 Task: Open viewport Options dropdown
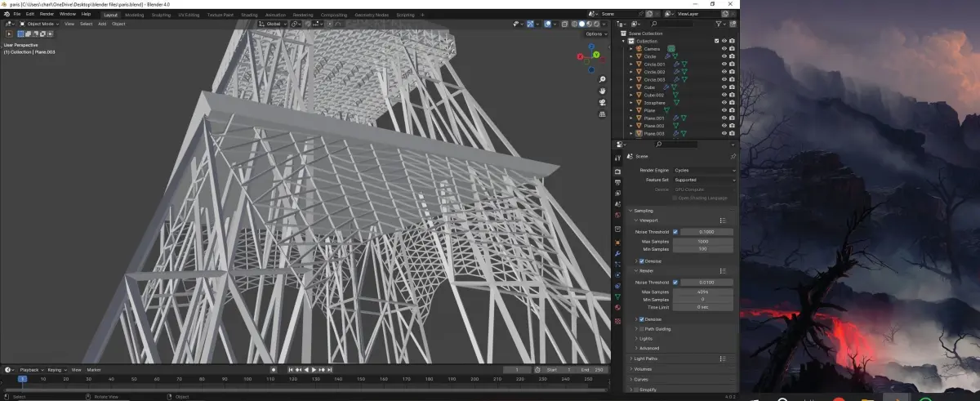[595, 33]
